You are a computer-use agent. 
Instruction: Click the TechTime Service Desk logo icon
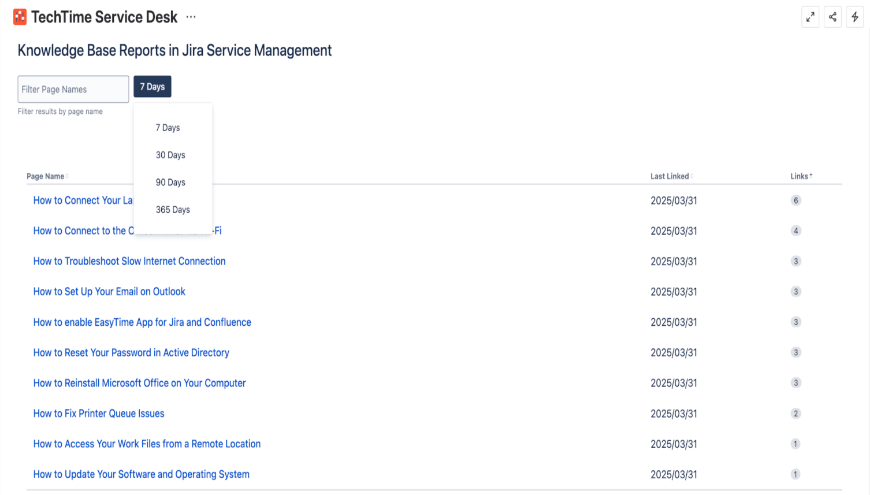click(20, 17)
